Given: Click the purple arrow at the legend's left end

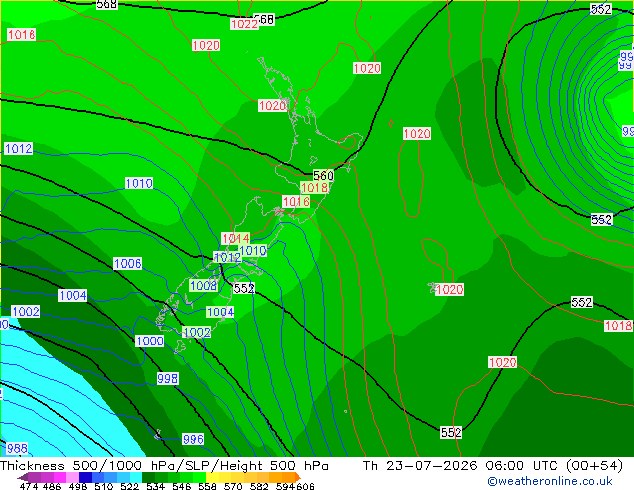Looking at the screenshot, I should 23,477.
